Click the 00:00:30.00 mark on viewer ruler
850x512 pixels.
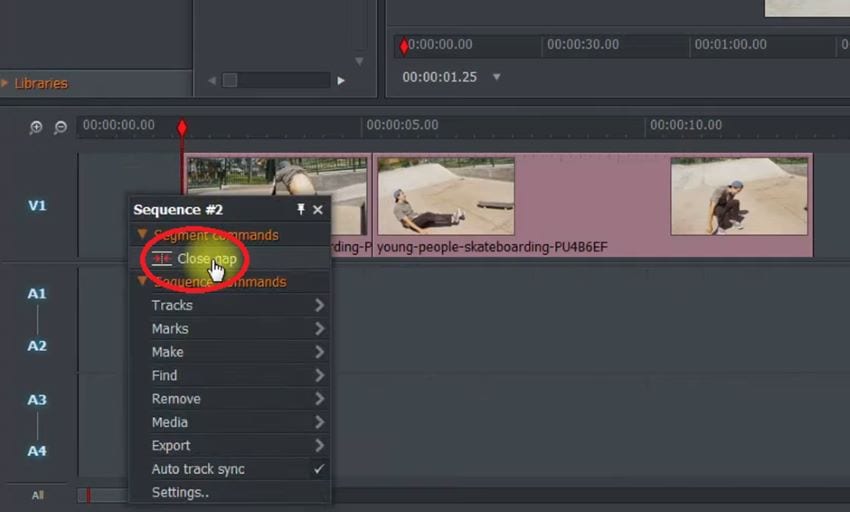(x=583, y=44)
